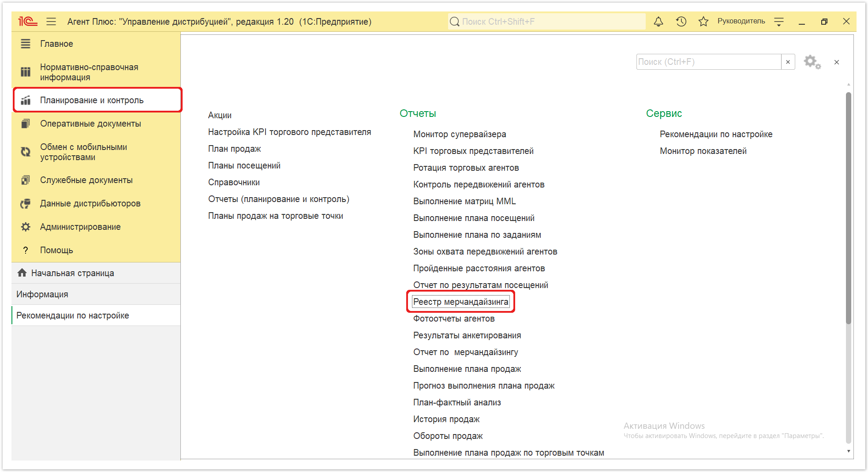The width and height of the screenshot is (868, 472).
Task: Open Помощь section
Action: 56,250
